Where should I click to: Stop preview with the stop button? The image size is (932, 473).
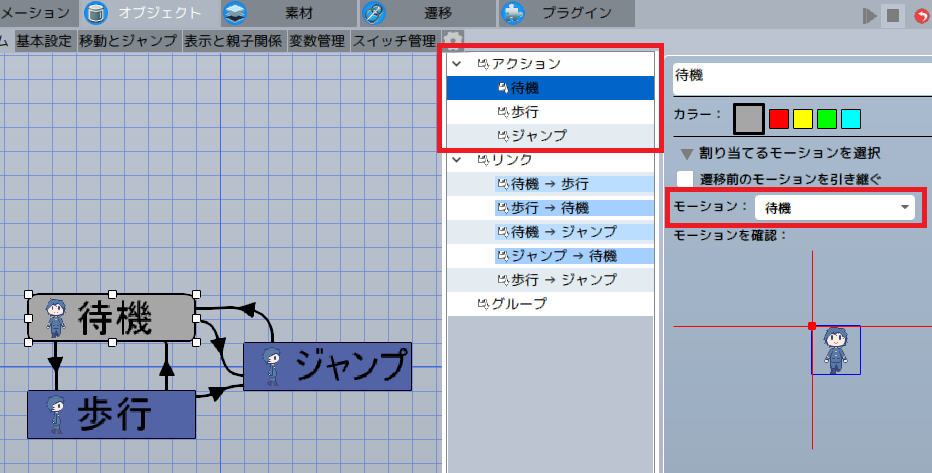pyautogui.click(x=893, y=15)
